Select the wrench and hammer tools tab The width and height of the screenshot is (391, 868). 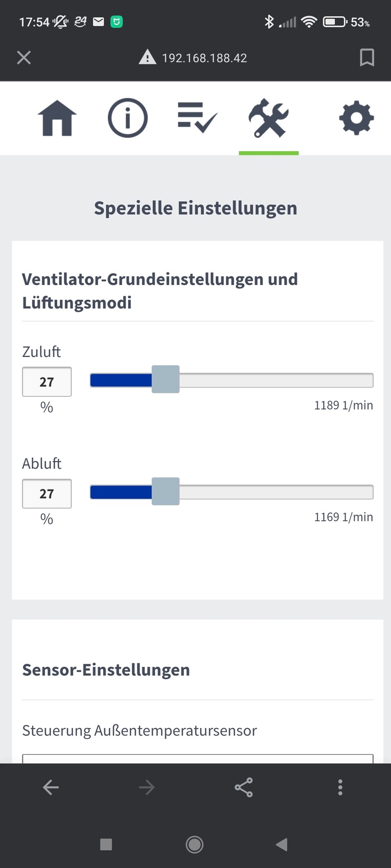(268, 118)
